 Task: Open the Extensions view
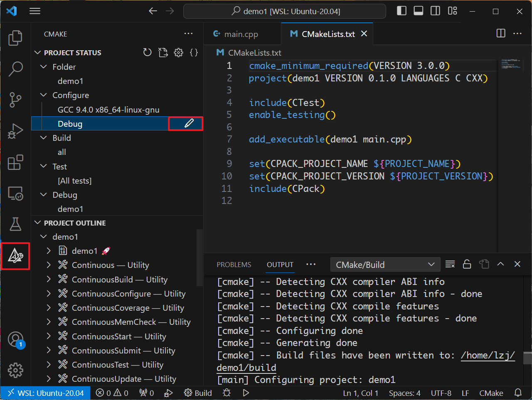click(x=15, y=162)
